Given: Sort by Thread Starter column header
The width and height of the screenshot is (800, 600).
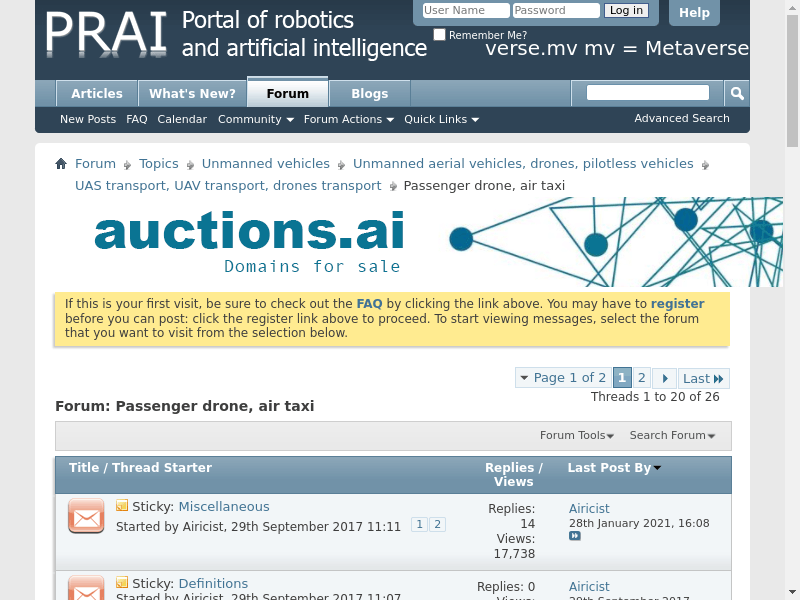Looking at the screenshot, I should click(162, 468).
